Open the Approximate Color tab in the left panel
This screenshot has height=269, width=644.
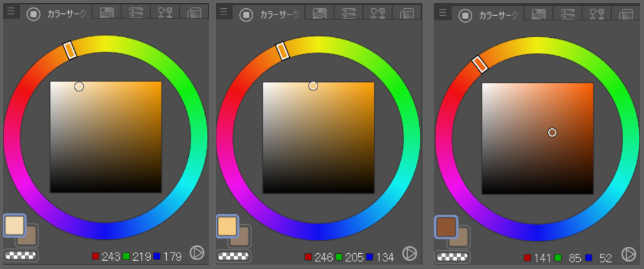pyautogui.click(x=194, y=13)
